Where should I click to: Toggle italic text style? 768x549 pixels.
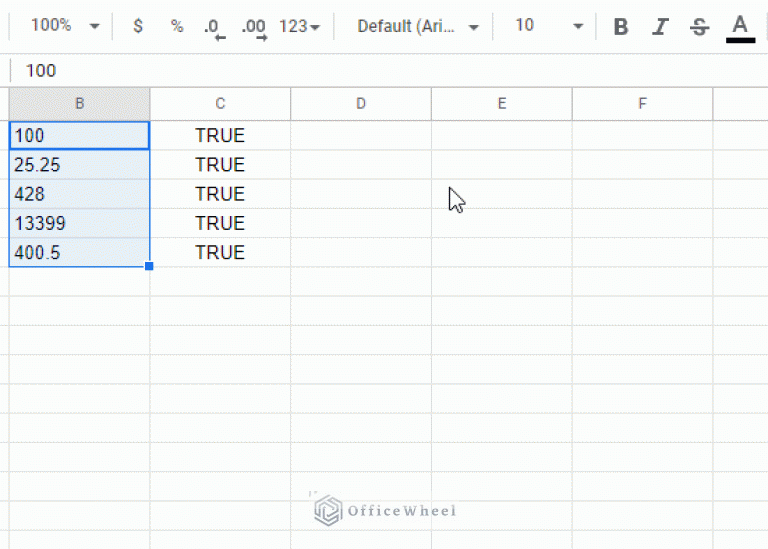tap(660, 27)
